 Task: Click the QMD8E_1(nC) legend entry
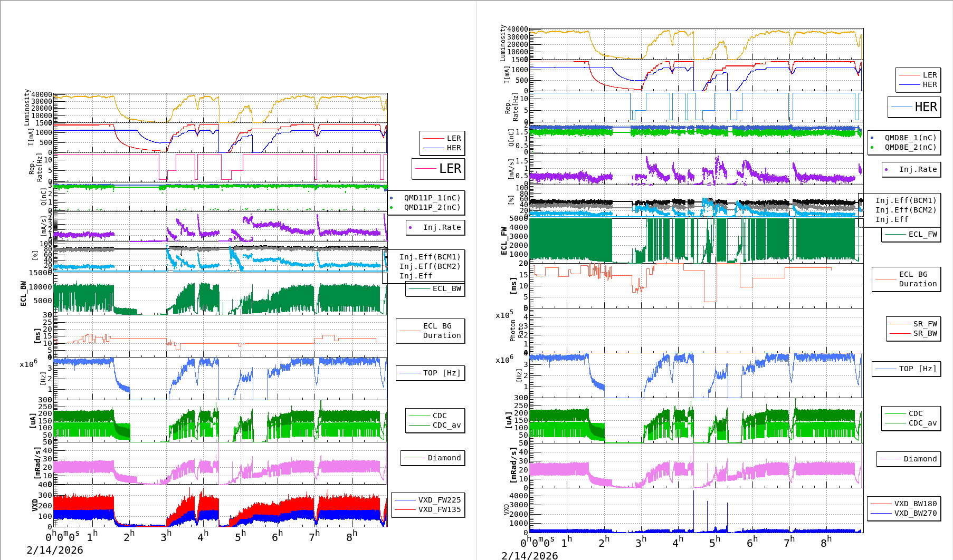pyautogui.click(x=910, y=138)
